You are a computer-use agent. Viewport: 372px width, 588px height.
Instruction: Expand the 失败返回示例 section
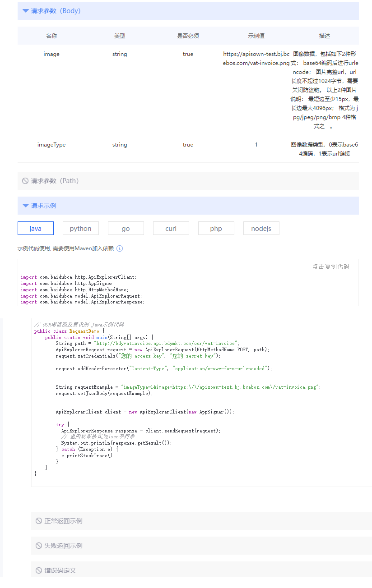click(x=63, y=546)
